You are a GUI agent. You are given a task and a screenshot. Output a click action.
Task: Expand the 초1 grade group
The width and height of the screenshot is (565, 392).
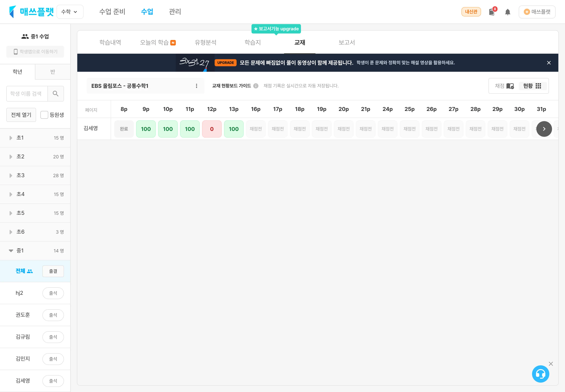[x=35, y=138]
